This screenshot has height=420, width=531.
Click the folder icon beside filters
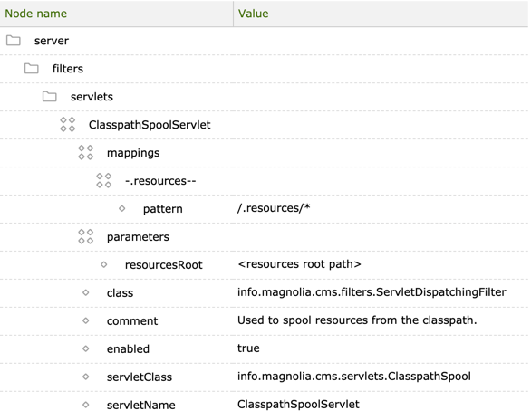click(x=31, y=69)
